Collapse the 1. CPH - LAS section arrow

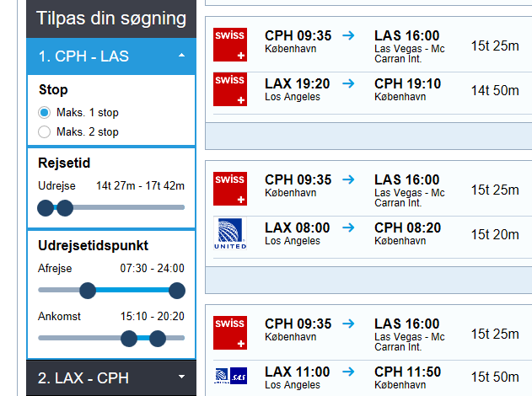(x=182, y=56)
